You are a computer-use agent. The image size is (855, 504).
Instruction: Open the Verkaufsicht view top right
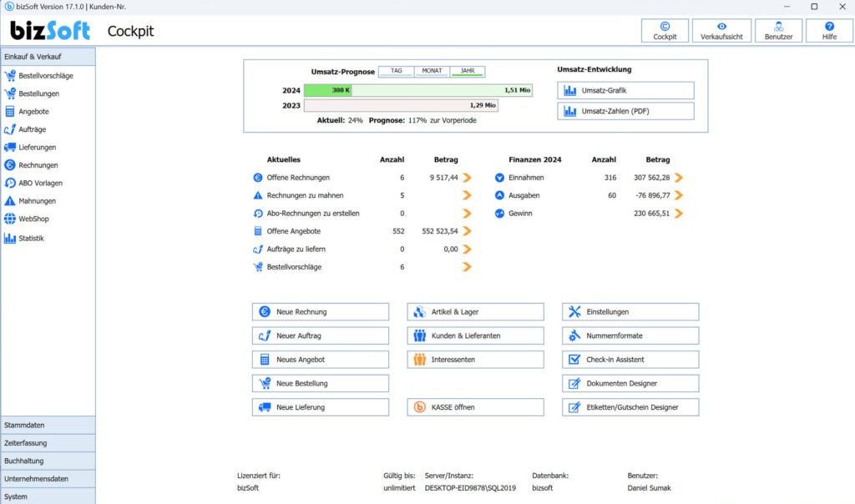coord(721,30)
